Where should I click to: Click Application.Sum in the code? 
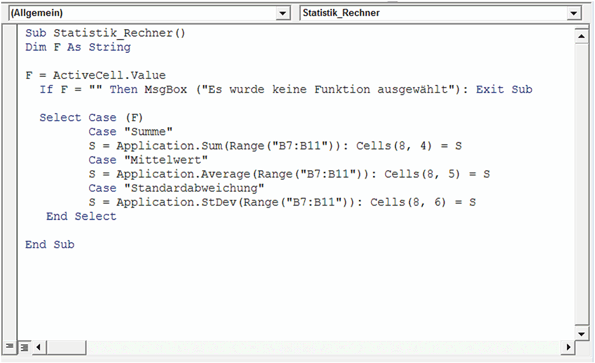(169, 146)
